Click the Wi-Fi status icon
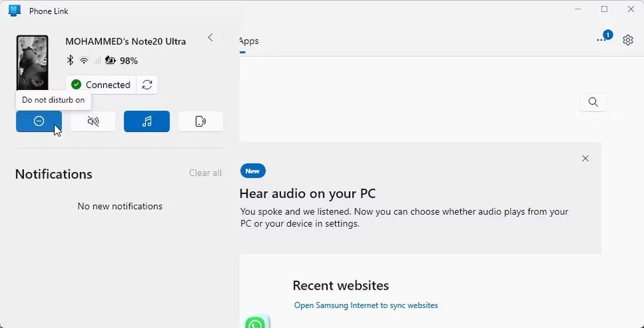644x328 pixels. click(84, 60)
